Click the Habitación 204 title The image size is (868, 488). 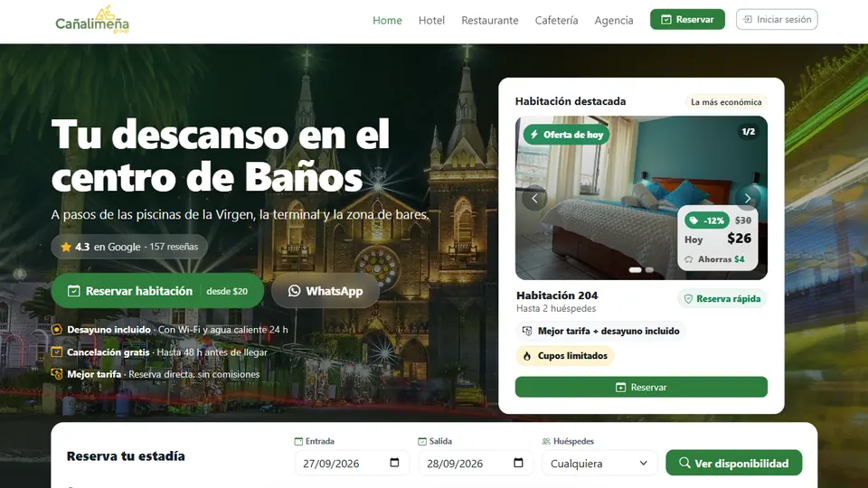pyautogui.click(x=557, y=296)
